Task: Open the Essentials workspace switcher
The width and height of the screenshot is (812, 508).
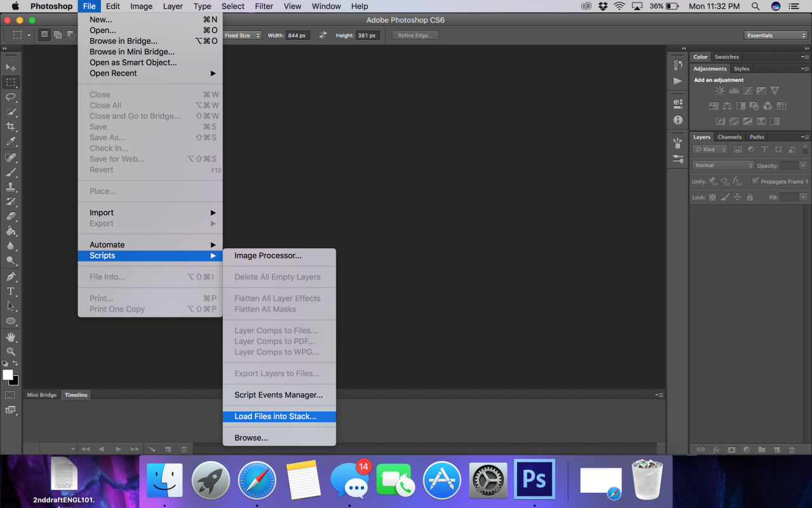Action: 775,35
